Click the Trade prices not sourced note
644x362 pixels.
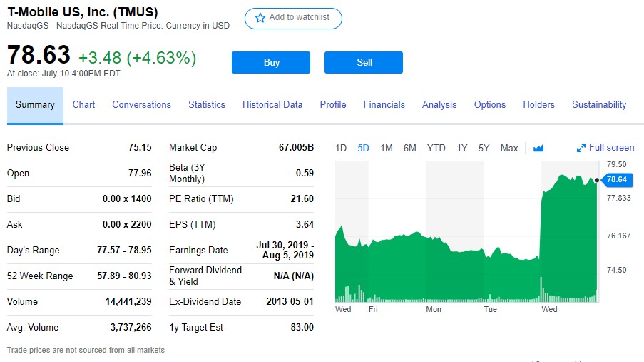[x=86, y=350]
